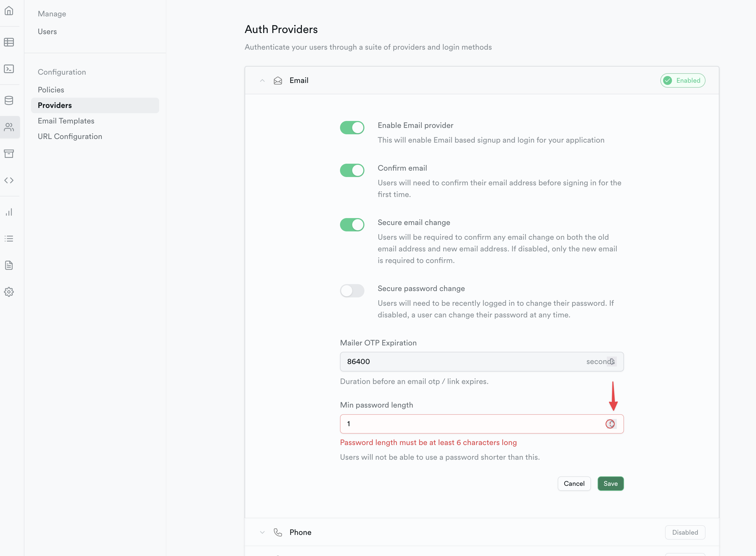The image size is (756, 556).
Task: Open the URL Configuration page
Action: (x=70, y=136)
